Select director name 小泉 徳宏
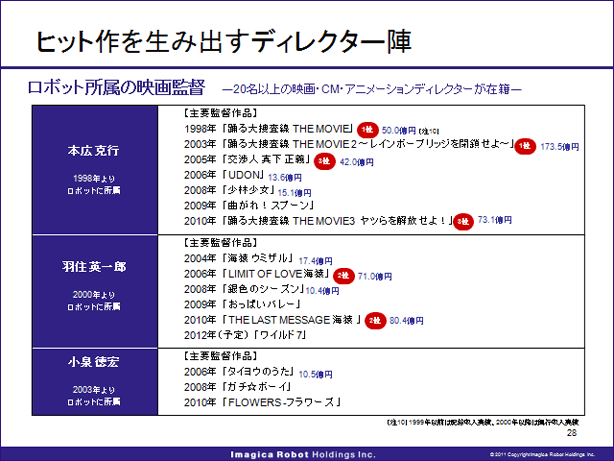This screenshot has height=461, width=614. pyautogui.click(x=94, y=362)
